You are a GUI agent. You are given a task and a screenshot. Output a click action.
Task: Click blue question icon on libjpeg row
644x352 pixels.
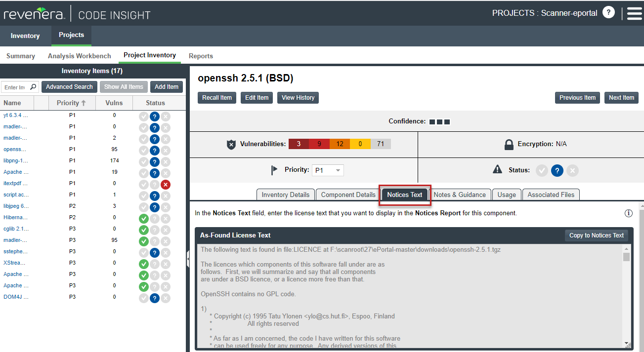(155, 207)
